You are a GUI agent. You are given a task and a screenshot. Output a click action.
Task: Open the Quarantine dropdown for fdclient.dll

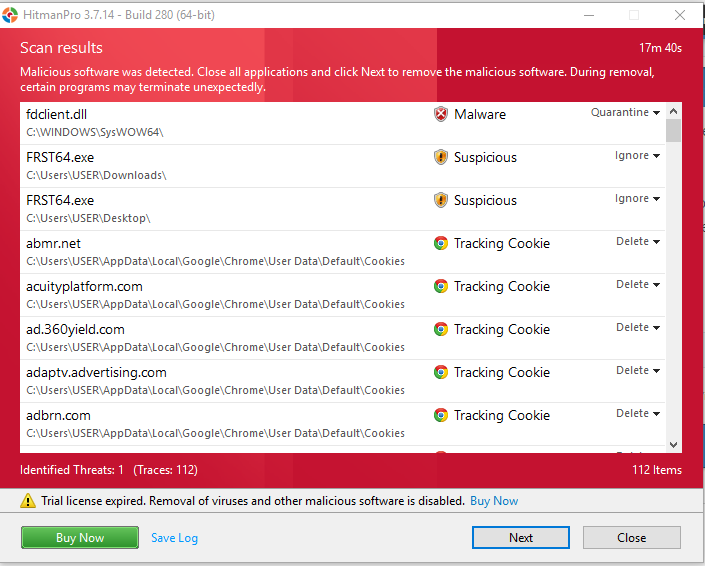click(x=625, y=112)
